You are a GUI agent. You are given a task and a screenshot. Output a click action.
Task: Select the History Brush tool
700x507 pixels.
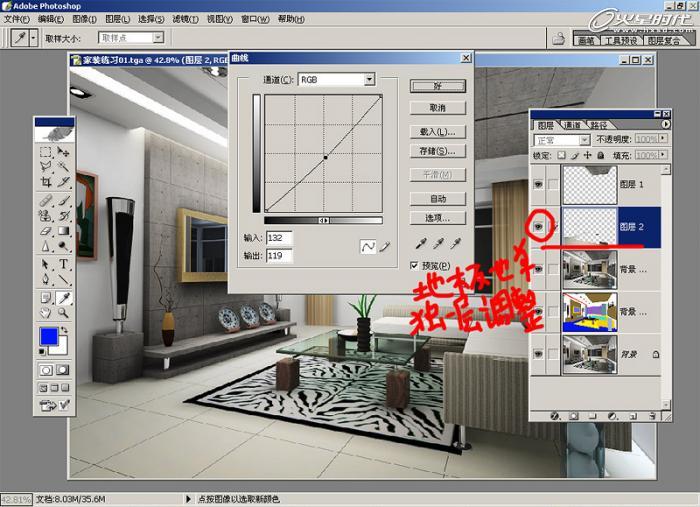(x=63, y=216)
